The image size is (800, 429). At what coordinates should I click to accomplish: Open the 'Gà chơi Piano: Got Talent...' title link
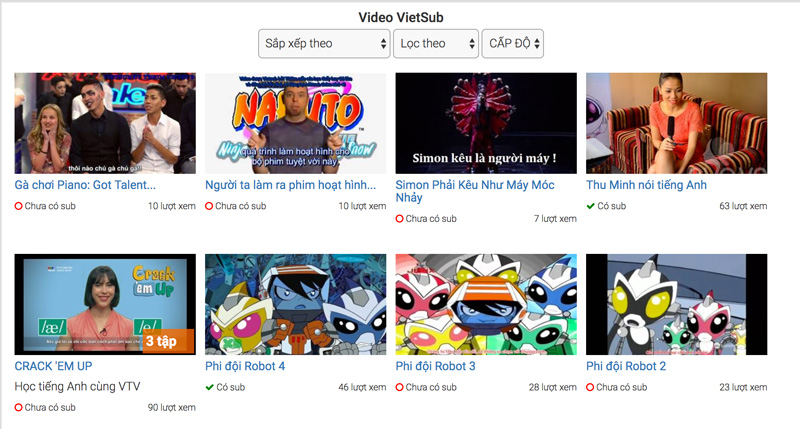pos(85,185)
